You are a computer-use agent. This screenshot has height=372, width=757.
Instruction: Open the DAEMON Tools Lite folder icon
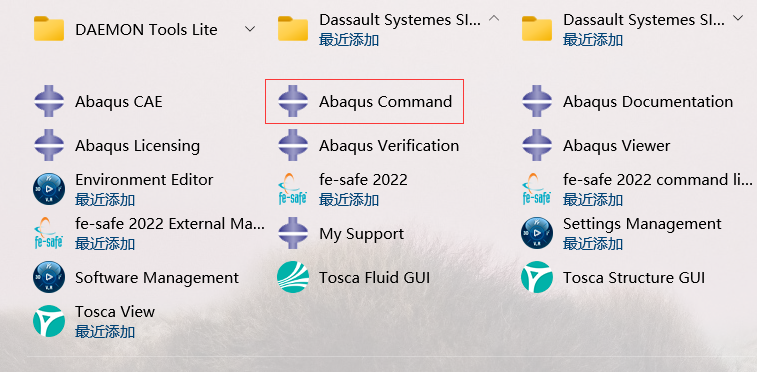[x=49, y=29]
